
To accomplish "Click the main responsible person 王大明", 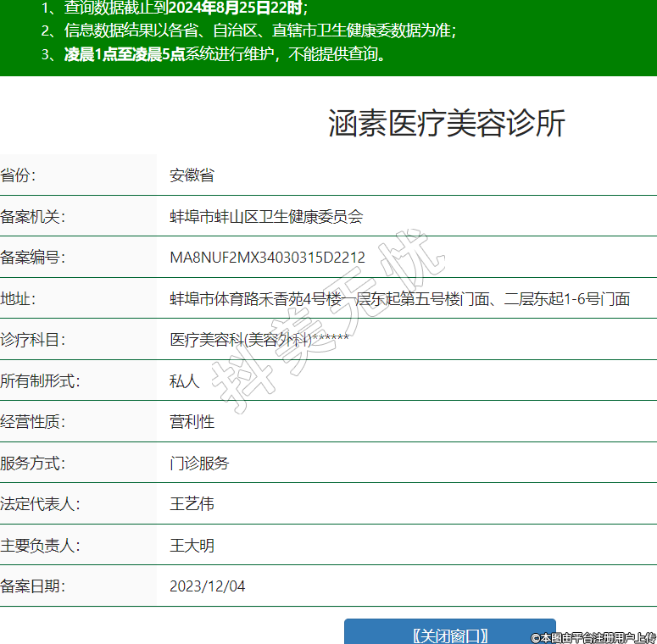I will coord(192,546).
